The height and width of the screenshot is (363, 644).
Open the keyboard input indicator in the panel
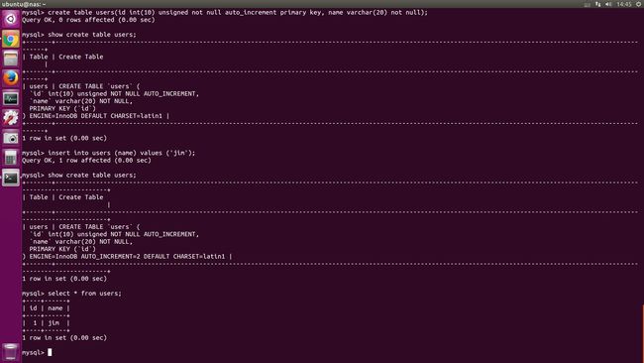click(x=588, y=4)
